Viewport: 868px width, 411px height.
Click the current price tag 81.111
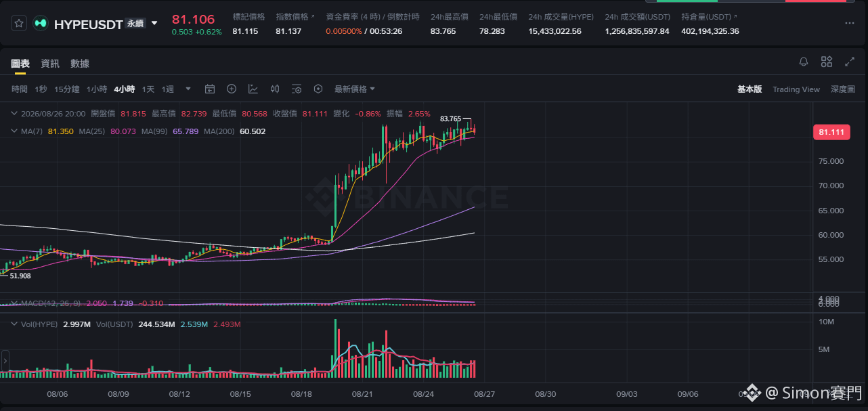(x=831, y=132)
